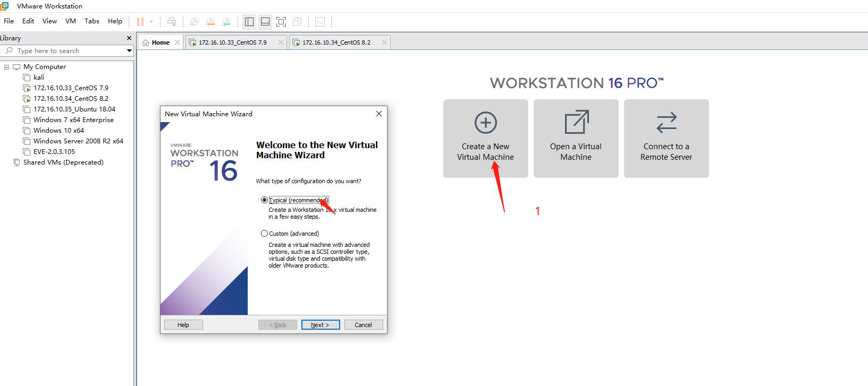
Task: Close the Library panel
Action: [129, 38]
